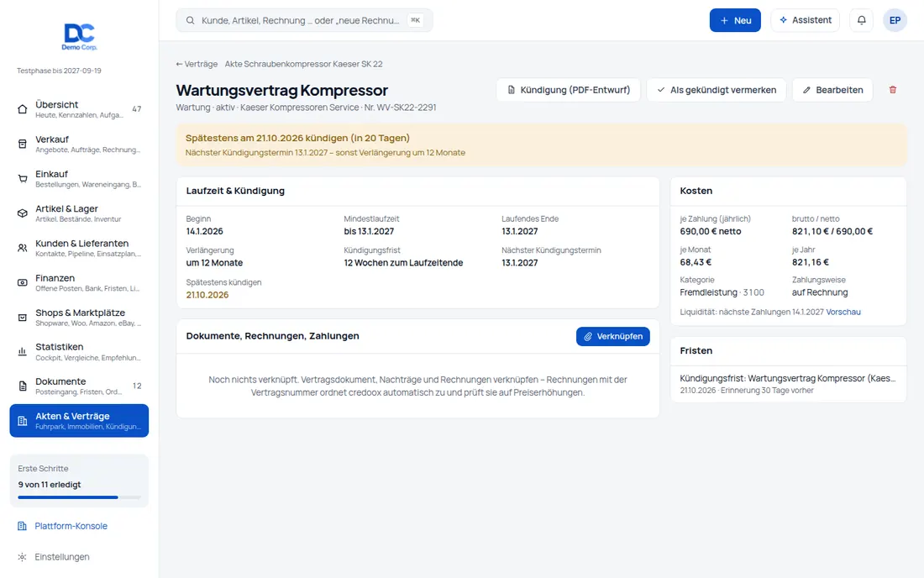Click the Dokumente file icon
Screen dimensions: 924x578
pyautogui.click(x=23, y=386)
